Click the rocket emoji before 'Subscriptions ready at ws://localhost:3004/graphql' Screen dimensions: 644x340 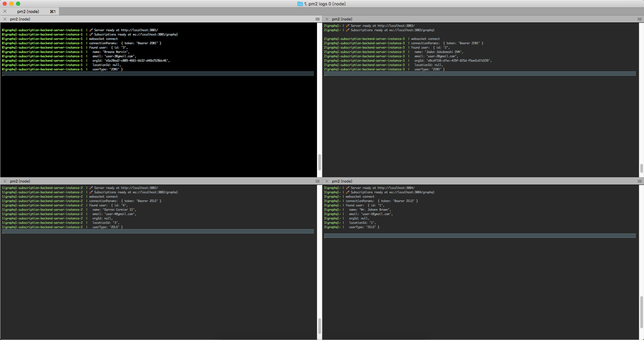[347, 192]
